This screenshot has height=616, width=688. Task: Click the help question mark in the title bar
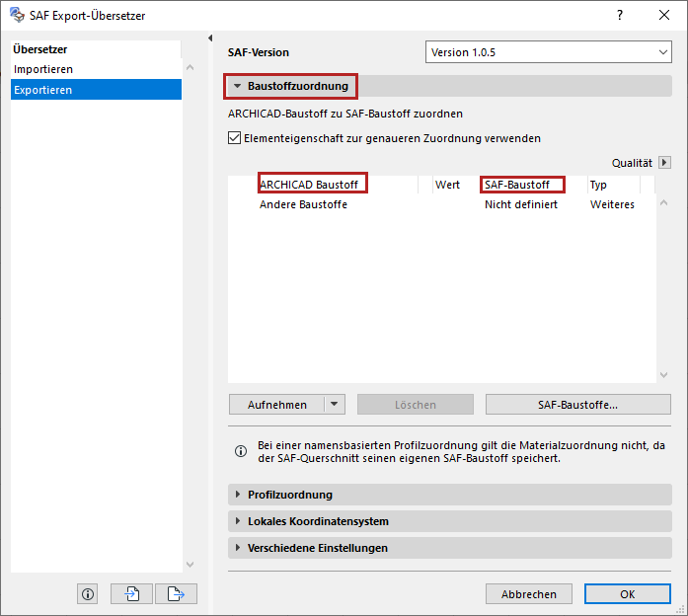point(620,15)
